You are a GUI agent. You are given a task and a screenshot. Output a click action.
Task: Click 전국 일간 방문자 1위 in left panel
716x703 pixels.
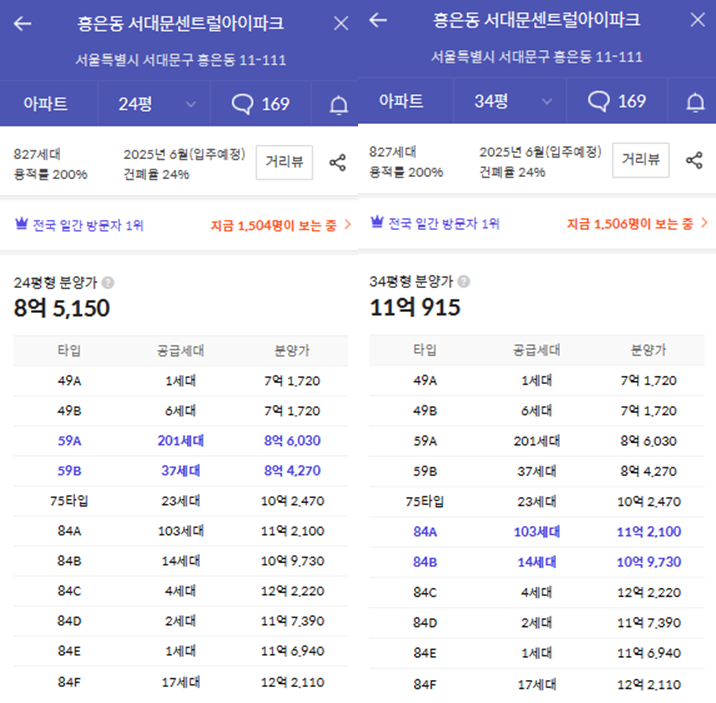tap(88, 226)
